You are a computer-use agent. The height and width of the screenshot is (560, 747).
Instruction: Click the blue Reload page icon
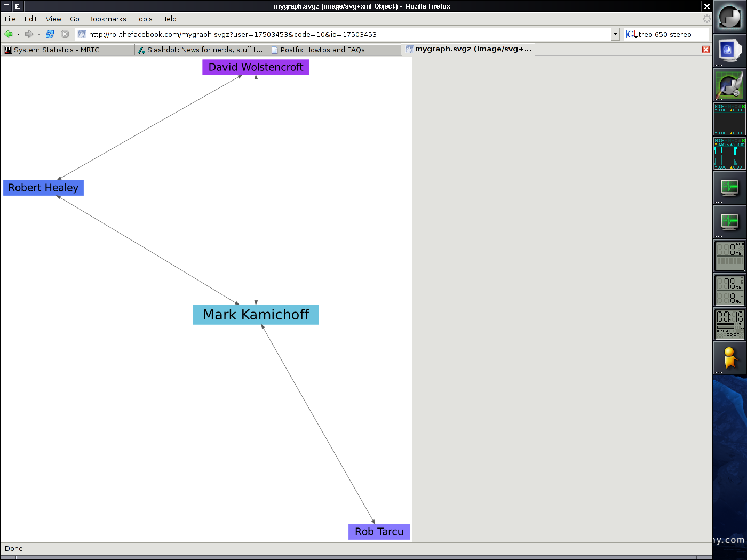click(x=50, y=34)
